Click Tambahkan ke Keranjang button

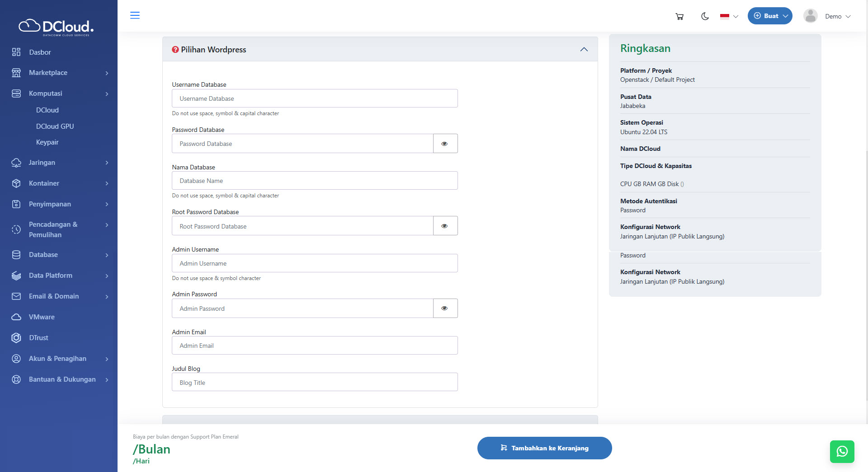click(544, 448)
